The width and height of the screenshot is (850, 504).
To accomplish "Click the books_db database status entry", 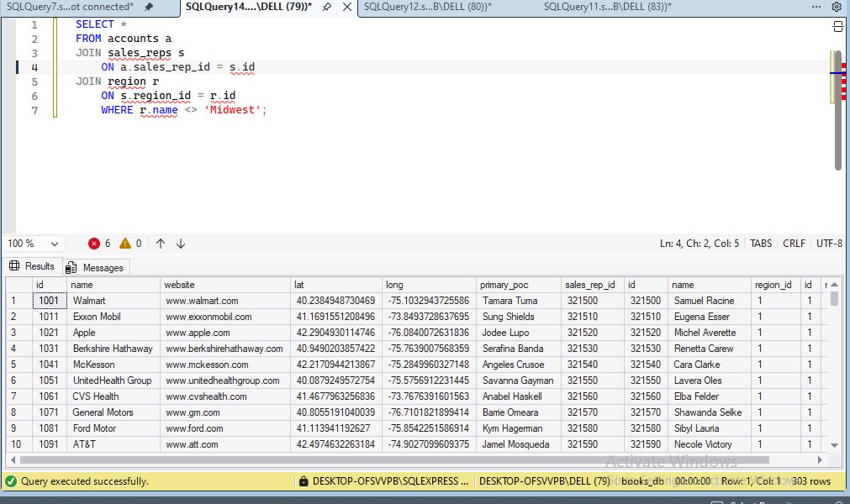I will point(642,480).
